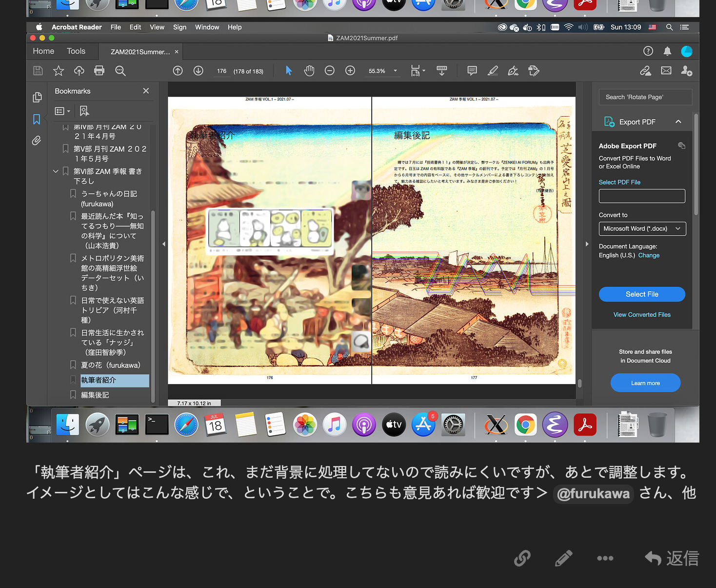The height and width of the screenshot is (588, 716).
Task: Click the Select PDF File input box
Action: tap(642, 196)
